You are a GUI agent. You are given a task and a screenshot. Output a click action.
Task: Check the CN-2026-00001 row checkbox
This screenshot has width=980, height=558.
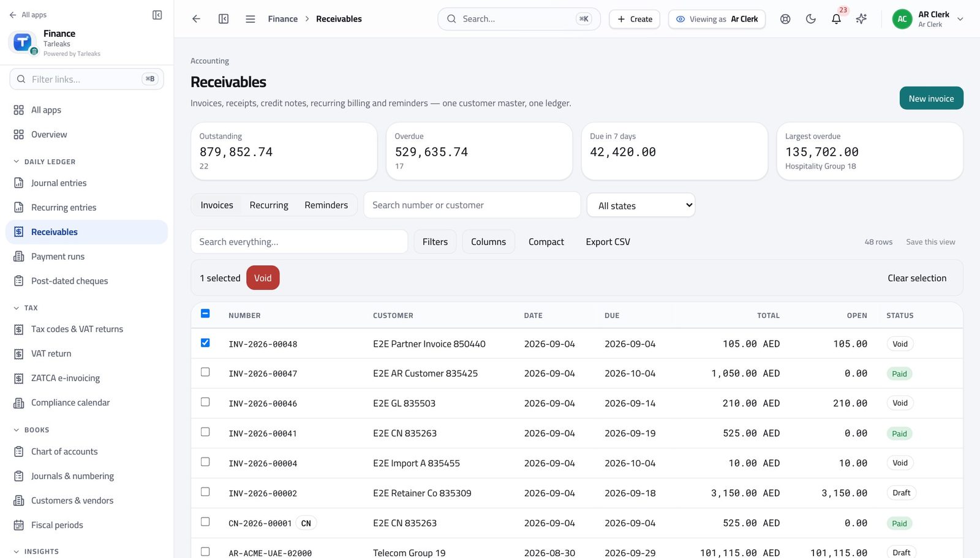[205, 522]
